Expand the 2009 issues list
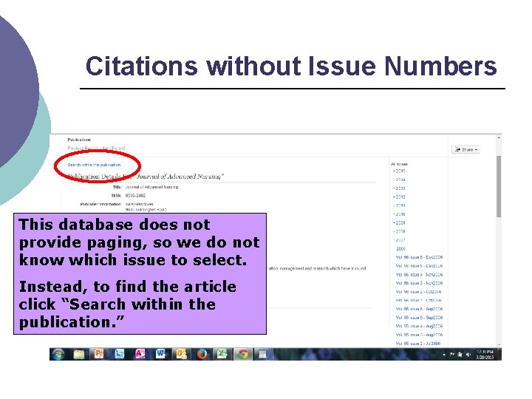Screen dimensions: 532x399 coord(399,223)
